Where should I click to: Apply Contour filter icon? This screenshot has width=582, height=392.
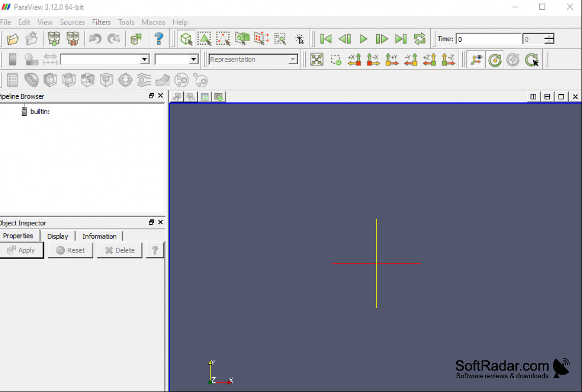tap(32, 80)
